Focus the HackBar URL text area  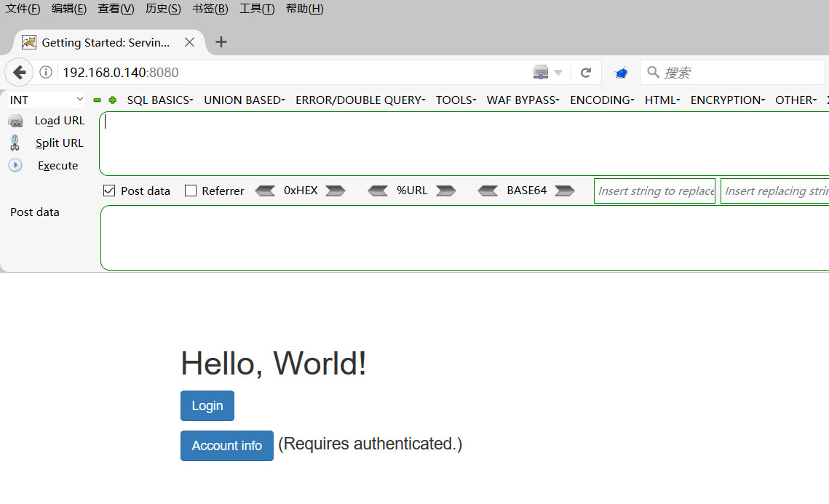tap(465, 144)
